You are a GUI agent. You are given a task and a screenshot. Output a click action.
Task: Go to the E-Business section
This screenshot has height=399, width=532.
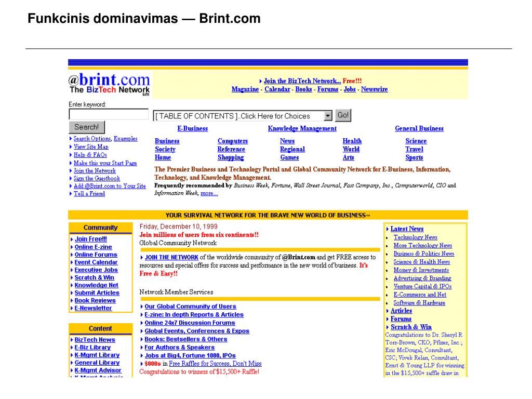(x=192, y=129)
